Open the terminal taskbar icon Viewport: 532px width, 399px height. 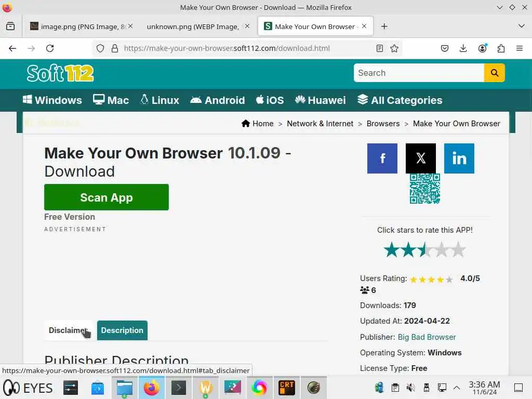[x=179, y=388]
